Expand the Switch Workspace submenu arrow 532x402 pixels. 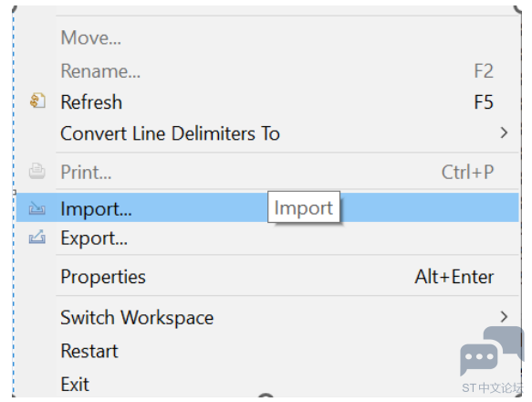point(504,317)
